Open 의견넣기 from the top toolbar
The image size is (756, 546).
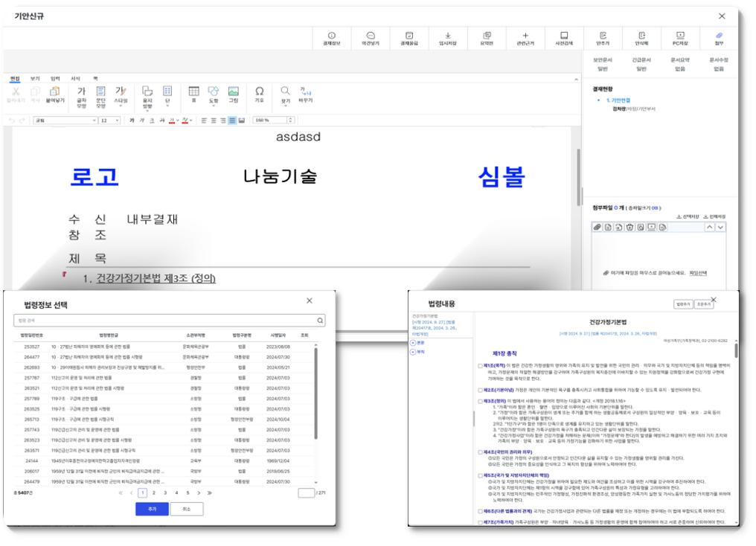point(371,36)
